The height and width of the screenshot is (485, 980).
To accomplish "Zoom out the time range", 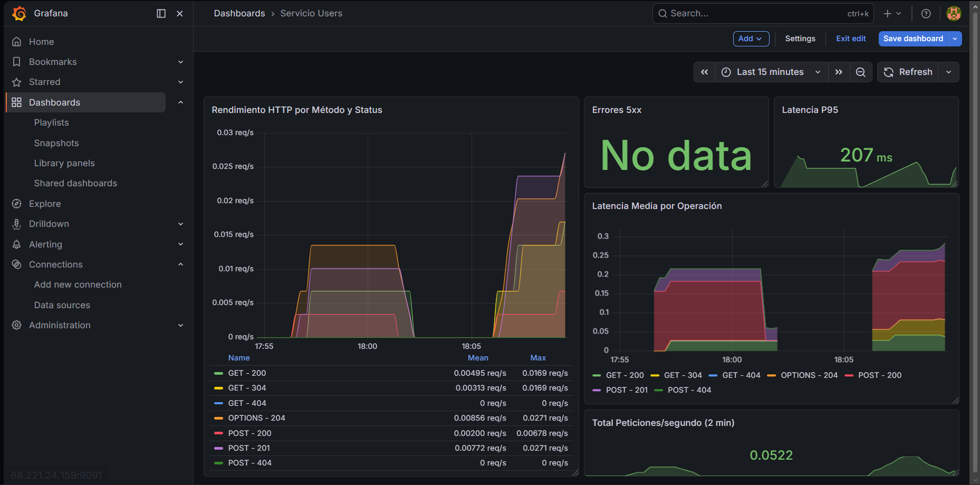I will tap(860, 72).
